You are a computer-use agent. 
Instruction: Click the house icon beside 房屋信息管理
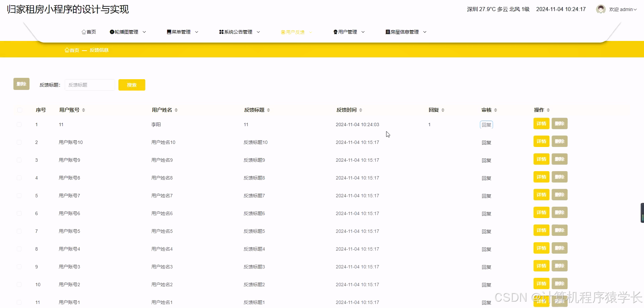pos(387,32)
